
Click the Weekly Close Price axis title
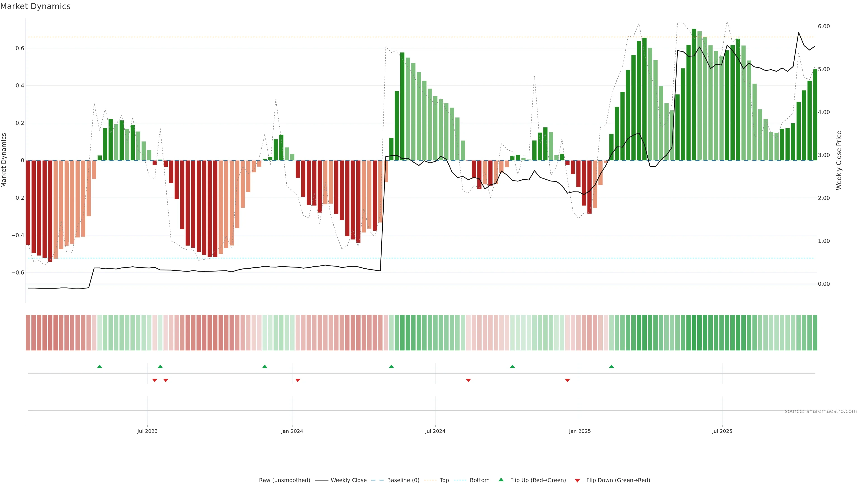[x=839, y=160]
